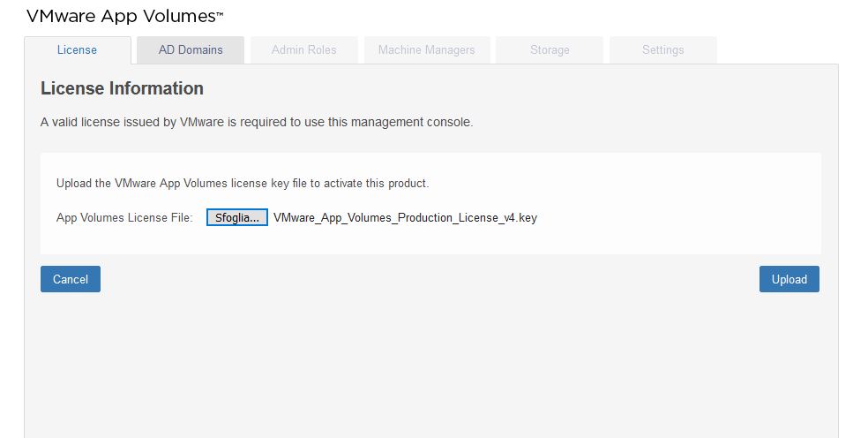Click the valid license required notice
The width and height of the screenshot is (868, 438).
coord(257,123)
